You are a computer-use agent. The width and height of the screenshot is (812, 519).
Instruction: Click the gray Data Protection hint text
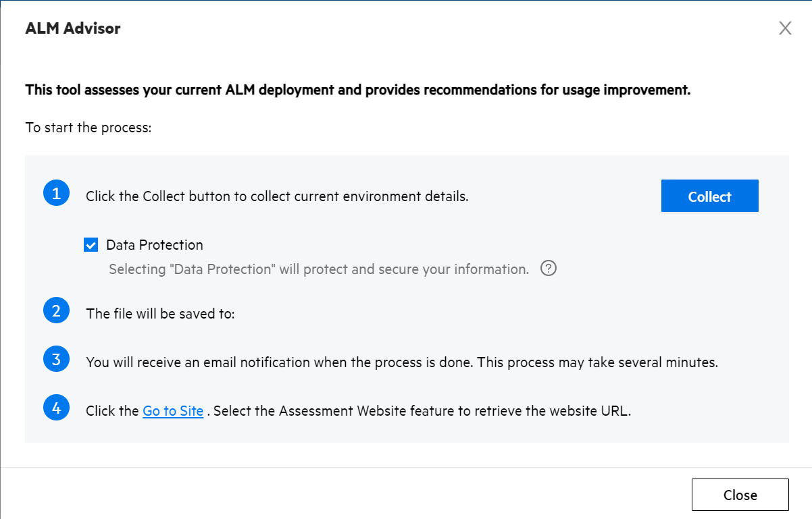(319, 269)
